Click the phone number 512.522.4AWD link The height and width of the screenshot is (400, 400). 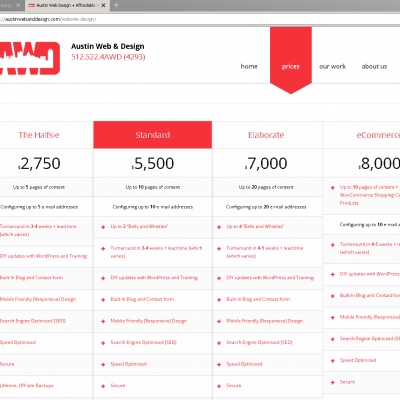point(108,57)
